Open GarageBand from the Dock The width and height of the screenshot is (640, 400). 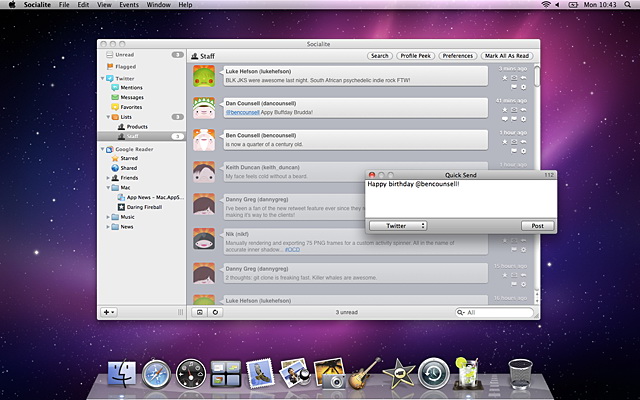pos(364,375)
